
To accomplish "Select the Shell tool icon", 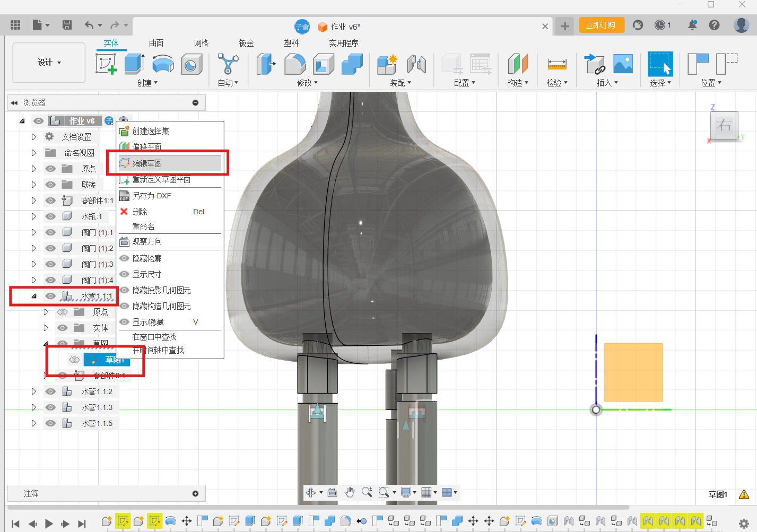I will click(x=324, y=64).
